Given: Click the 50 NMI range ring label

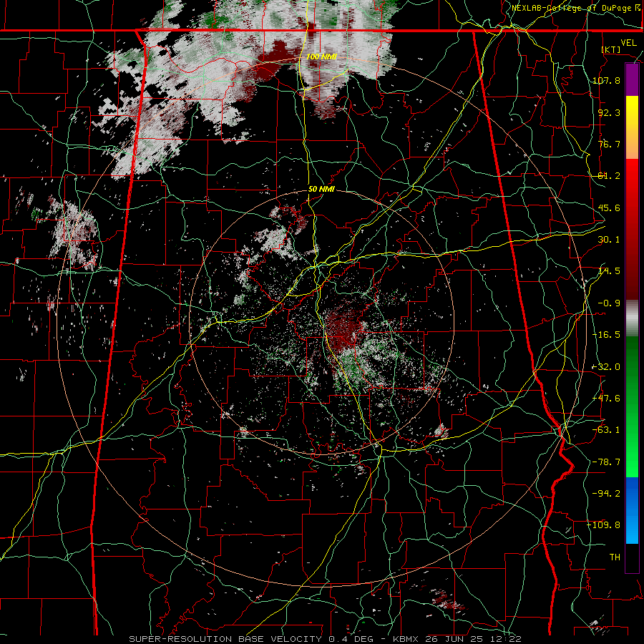Looking at the screenshot, I should [x=321, y=190].
